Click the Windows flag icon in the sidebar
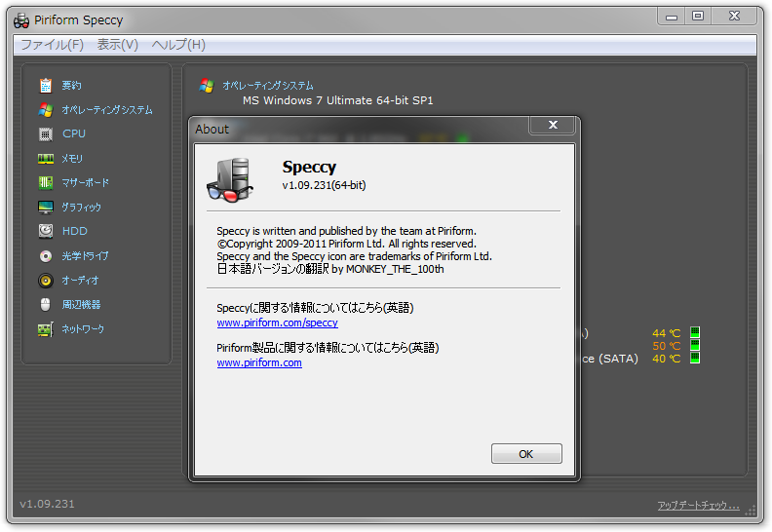The width and height of the screenshot is (772, 532). pos(45,110)
